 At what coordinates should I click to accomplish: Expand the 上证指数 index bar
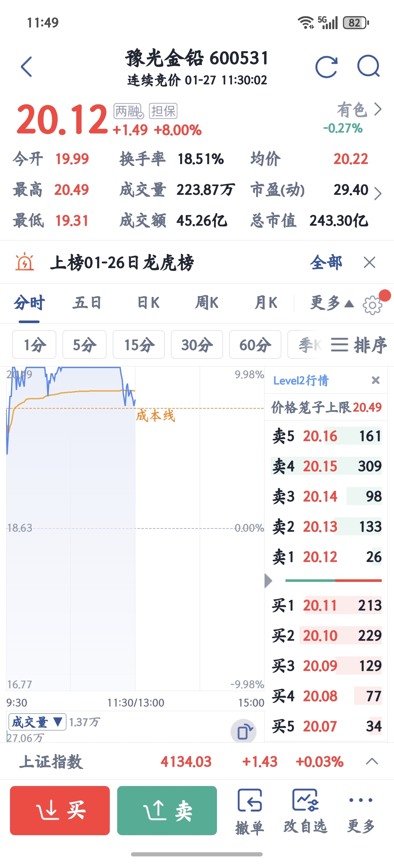(372, 761)
